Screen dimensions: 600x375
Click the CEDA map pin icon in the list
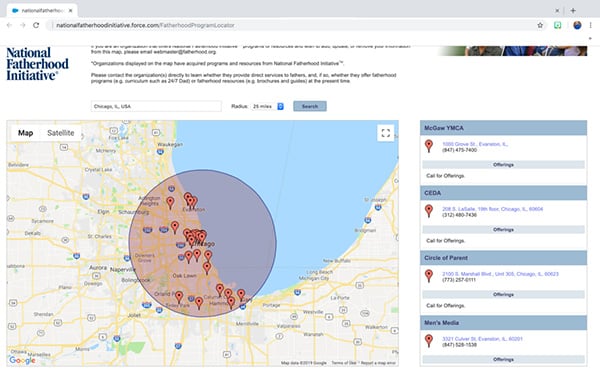(429, 211)
